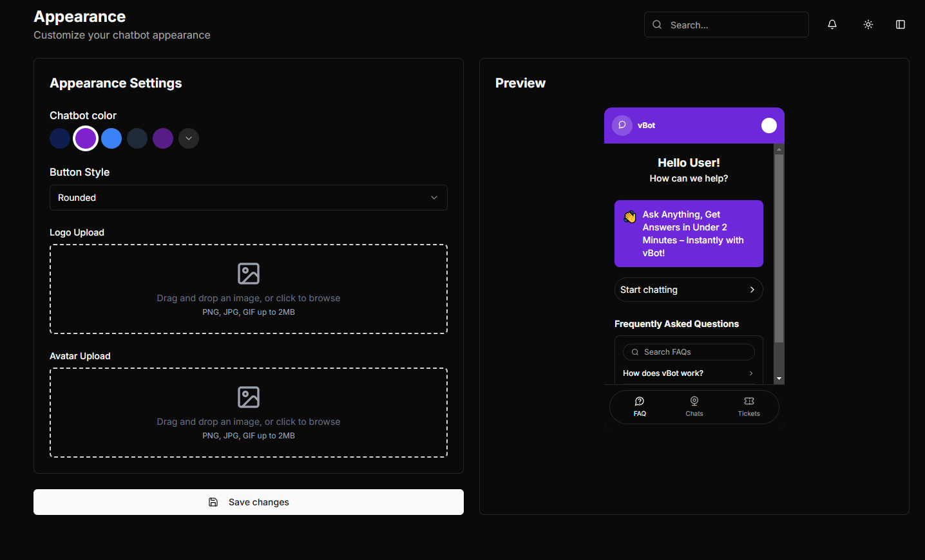The image size is (925, 560).
Task: Select the bright purple chatbot color
Action: click(86, 138)
